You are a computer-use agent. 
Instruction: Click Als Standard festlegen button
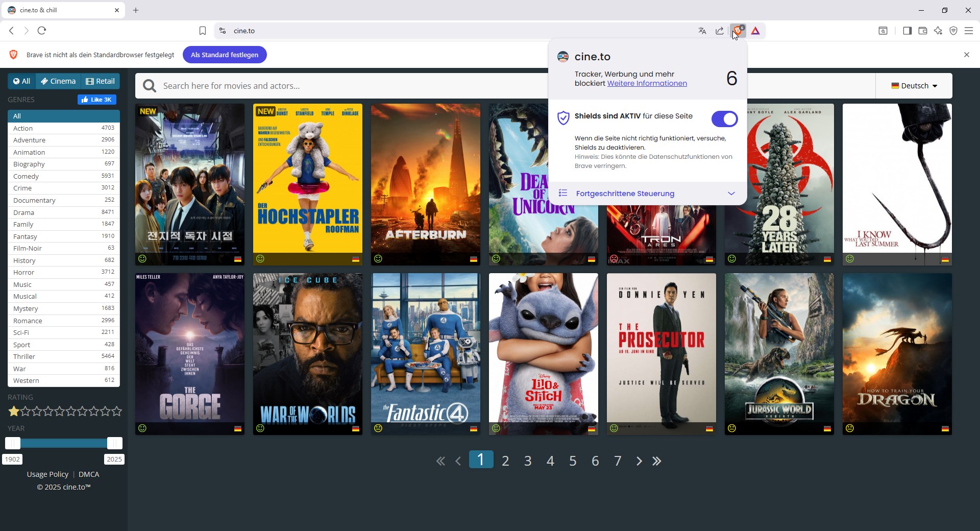pyautogui.click(x=225, y=55)
